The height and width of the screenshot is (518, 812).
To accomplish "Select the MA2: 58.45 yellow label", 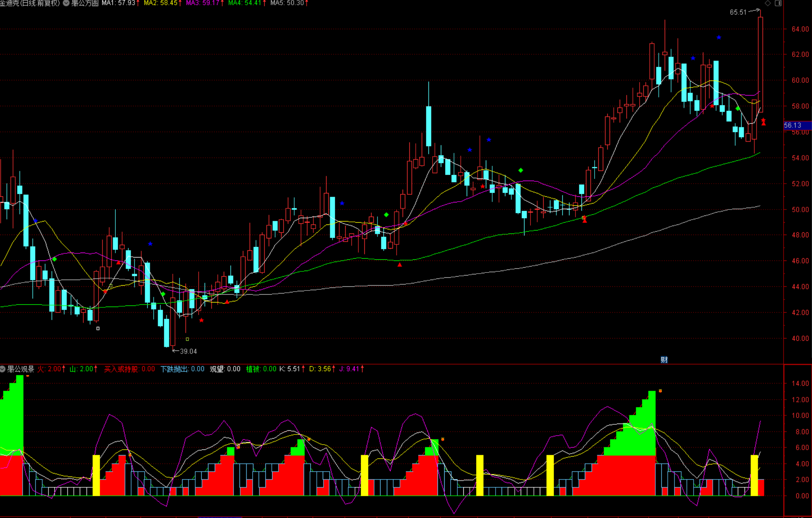I will pos(161,3).
